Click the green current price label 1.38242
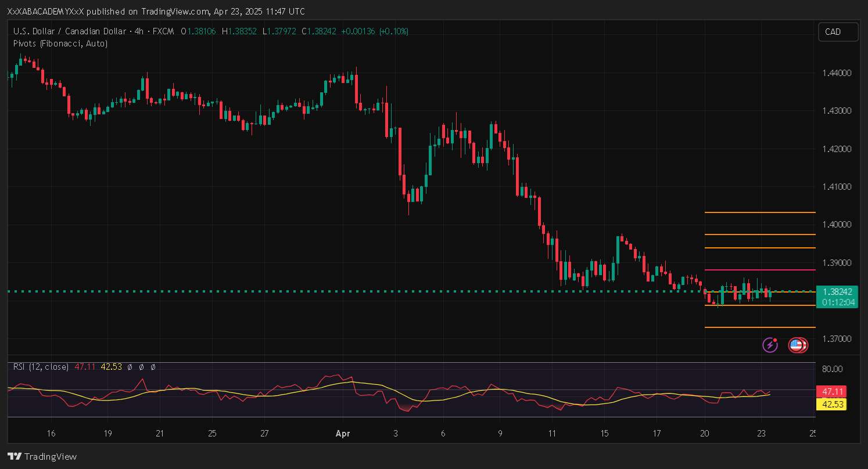Image resolution: width=868 pixels, height=469 pixels. [837, 292]
